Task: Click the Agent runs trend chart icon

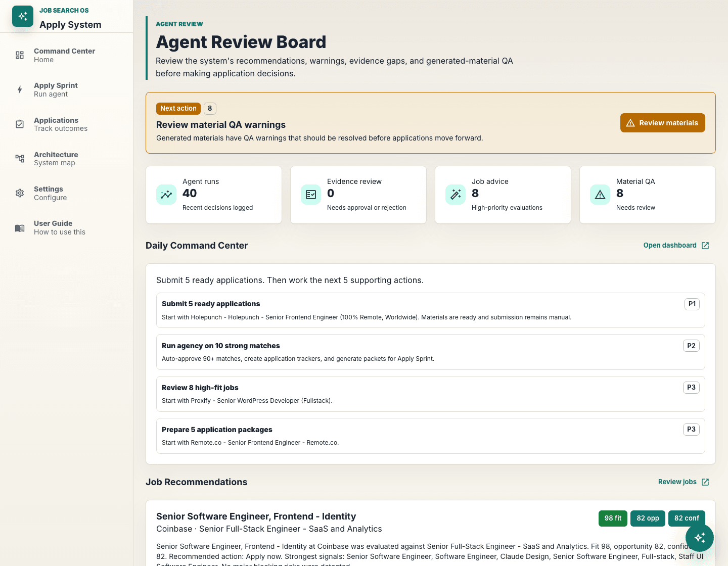Action: point(166,195)
